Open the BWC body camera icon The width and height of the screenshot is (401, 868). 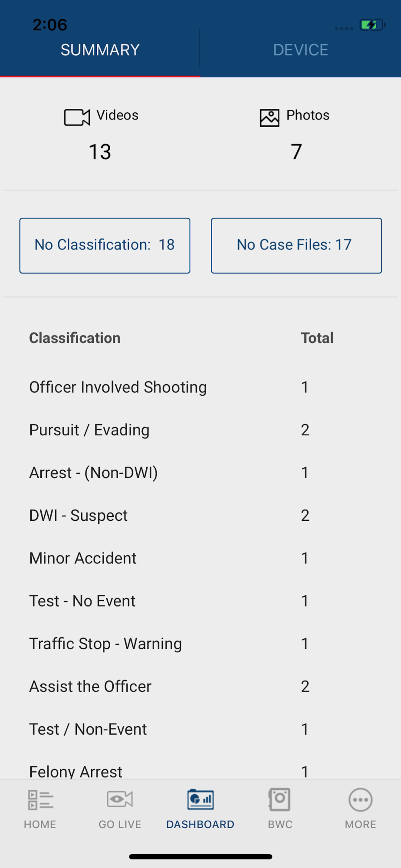tap(279, 799)
